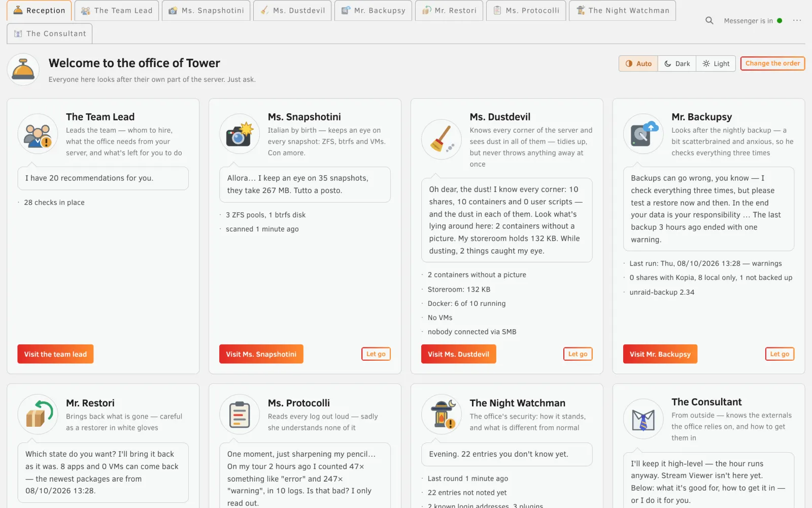Screen dimensions: 812x508
Task: Open the Ms. Protocolli tab
Action: [526, 11]
